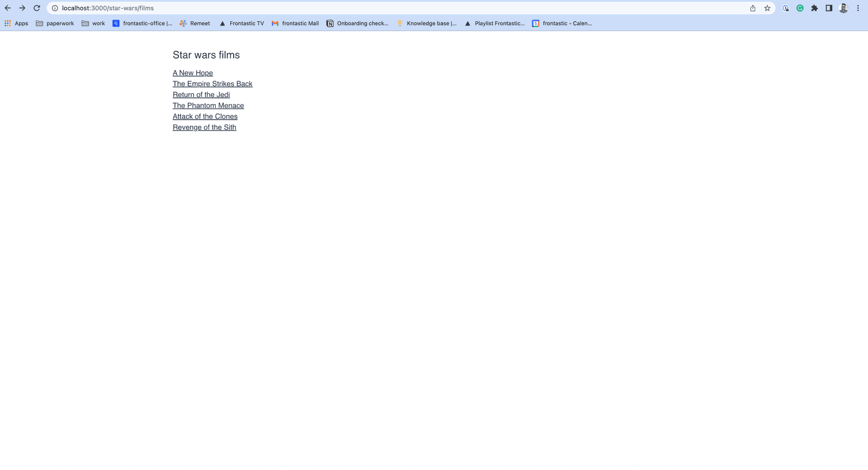
Task: Open the work bookmarks folder
Action: coord(93,24)
